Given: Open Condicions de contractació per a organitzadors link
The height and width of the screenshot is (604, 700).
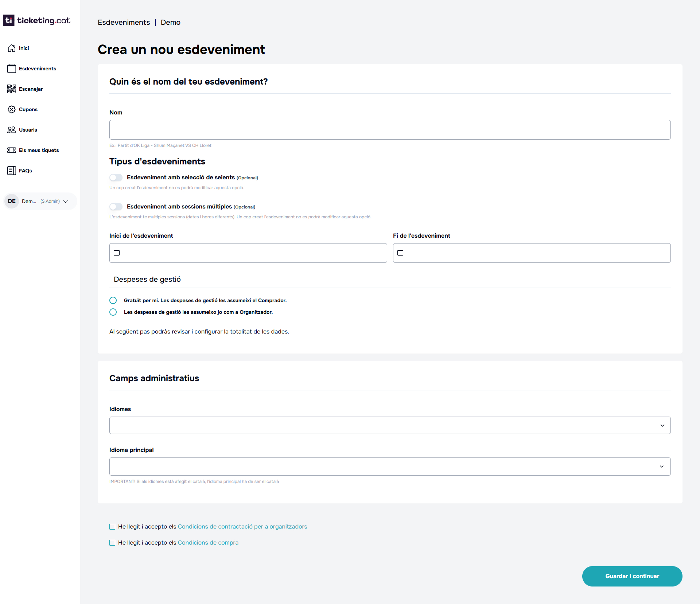Looking at the screenshot, I should pos(242,526).
